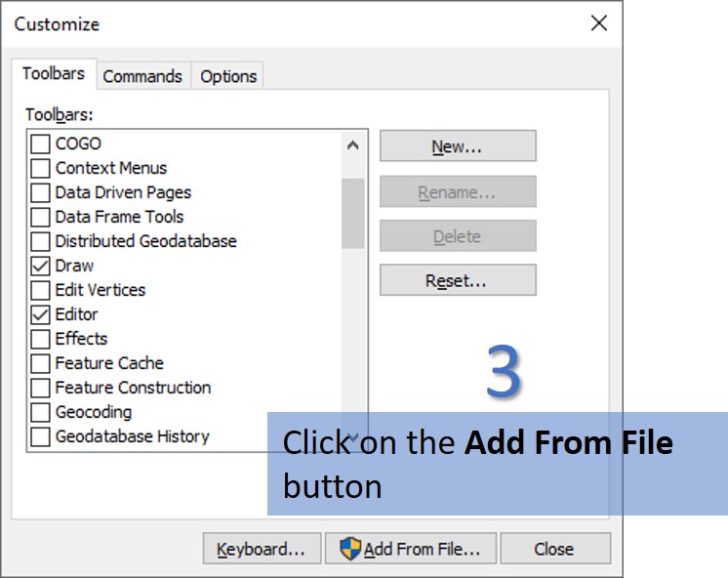Screen dimensions: 728x578
Task: Check the Geocoding toolbar checkbox
Action: point(40,412)
